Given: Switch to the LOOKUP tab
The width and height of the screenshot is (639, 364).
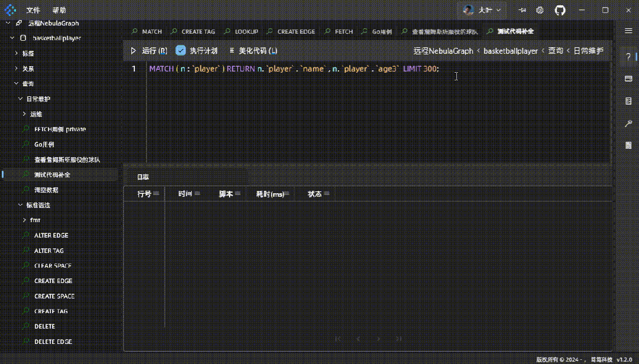Looking at the screenshot, I should [x=246, y=31].
